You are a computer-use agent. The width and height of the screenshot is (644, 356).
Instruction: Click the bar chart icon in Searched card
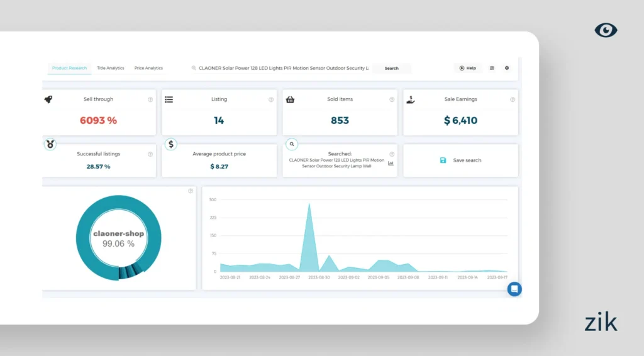point(391,163)
